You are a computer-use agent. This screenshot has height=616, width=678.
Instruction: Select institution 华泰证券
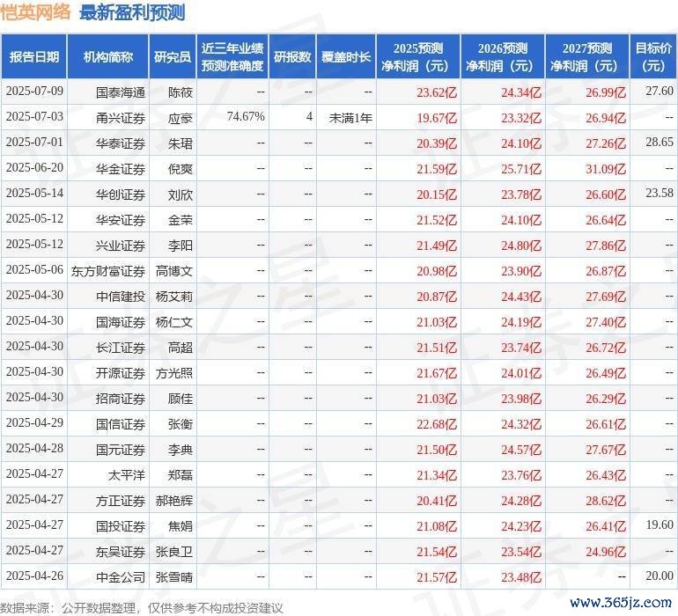121,143
